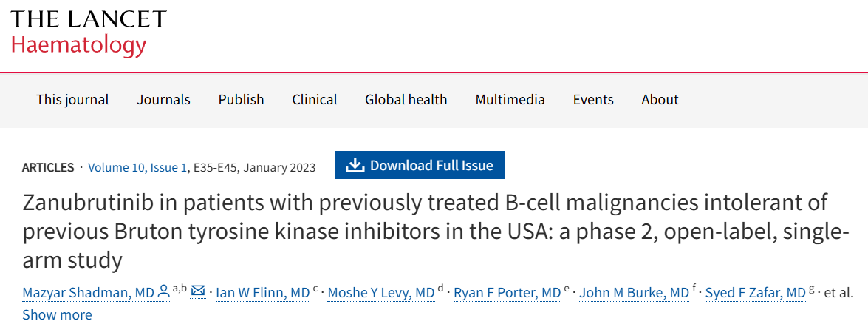The image size is (868, 327).
Task: Click The Lancet Haematology logo
Action: click(x=89, y=33)
